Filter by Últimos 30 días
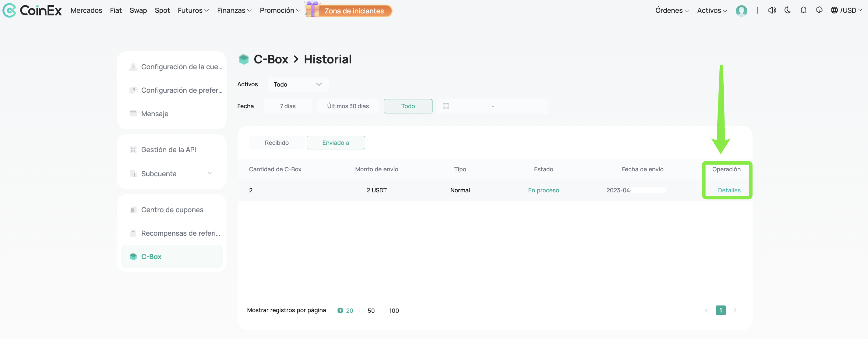This screenshot has width=868, height=339. click(x=348, y=106)
